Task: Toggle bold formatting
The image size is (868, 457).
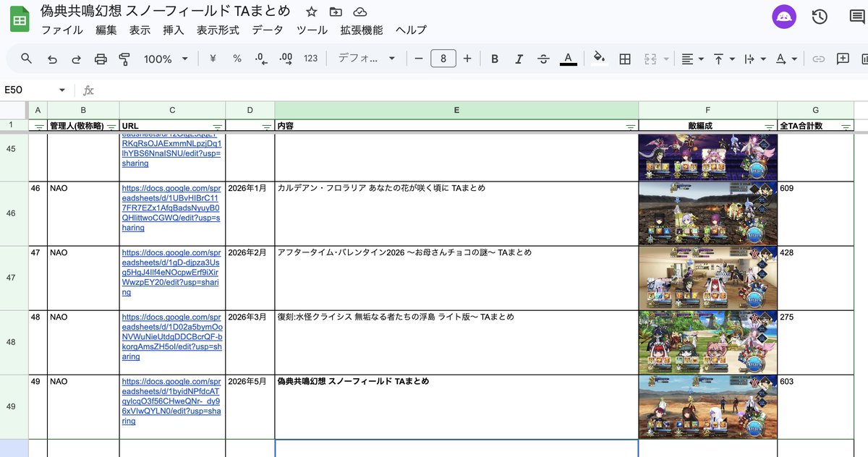Action: point(495,59)
